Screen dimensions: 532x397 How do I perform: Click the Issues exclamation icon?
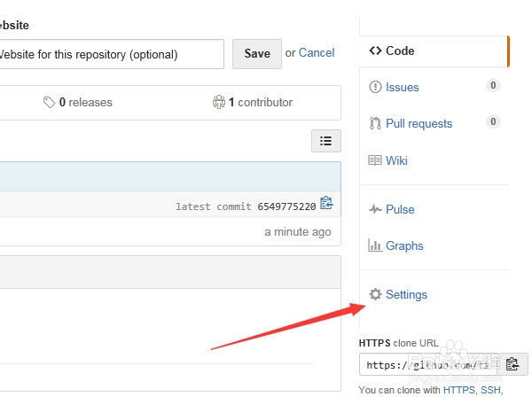point(375,87)
